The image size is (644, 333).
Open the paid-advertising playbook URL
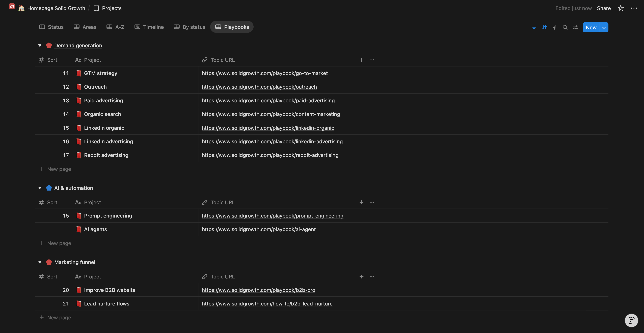tap(268, 101)
